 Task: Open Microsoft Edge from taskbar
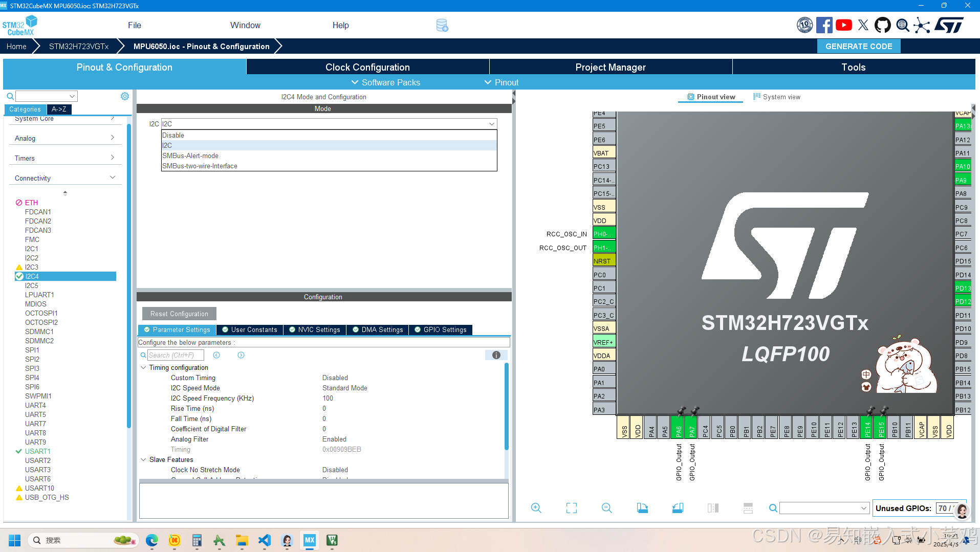152,540
